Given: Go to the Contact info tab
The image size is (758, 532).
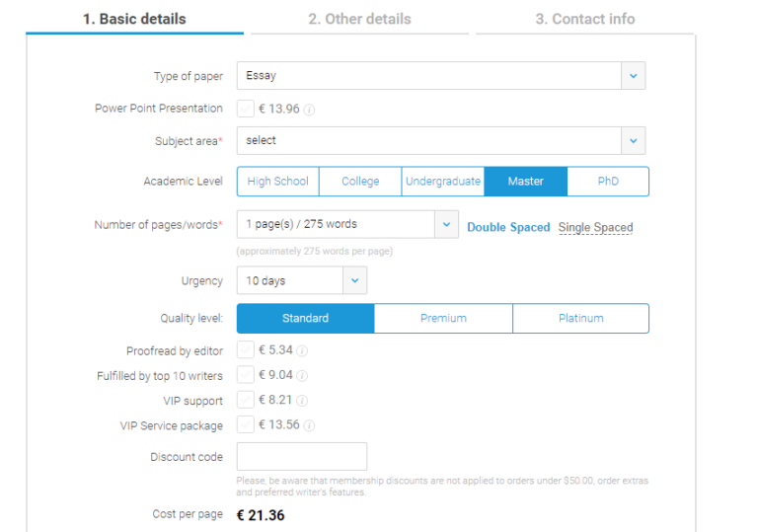Looking at the screenshot, I should (585, 19).
